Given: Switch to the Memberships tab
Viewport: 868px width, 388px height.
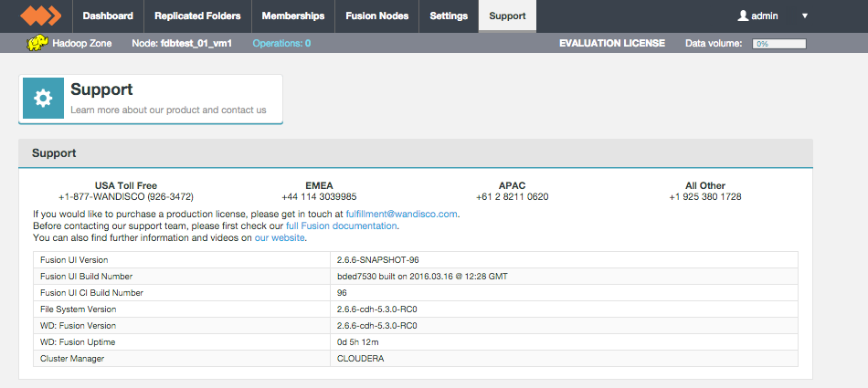Looking at the screenshot, I should coord(293,16).
